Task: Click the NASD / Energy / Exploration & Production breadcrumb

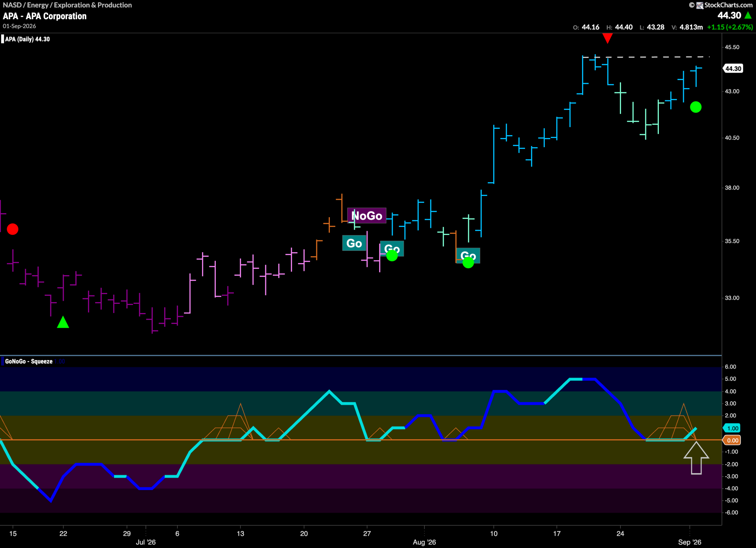Action: (x=67, y=5)
